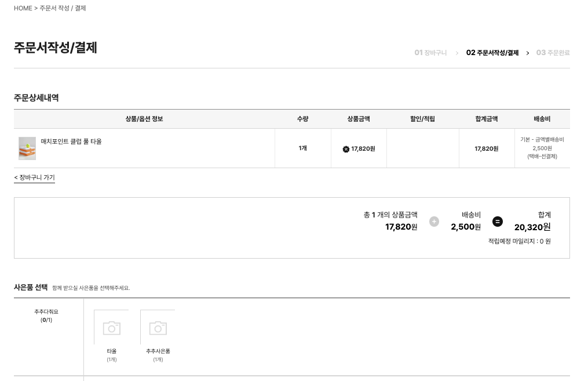This screenshot has height=381, width=588.
Task: Click the HOME breadcrumb link
Action: pyautogui.click(x=23, y=8)
